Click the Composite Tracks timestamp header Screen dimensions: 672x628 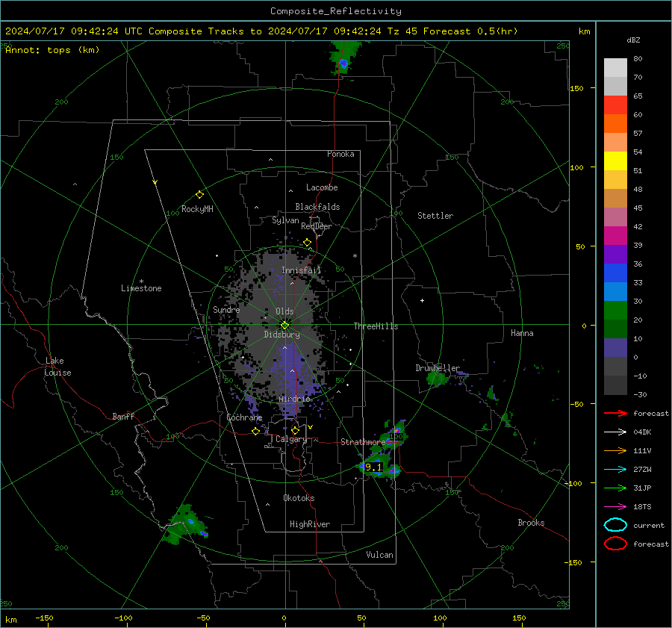[x=261, y=31]
